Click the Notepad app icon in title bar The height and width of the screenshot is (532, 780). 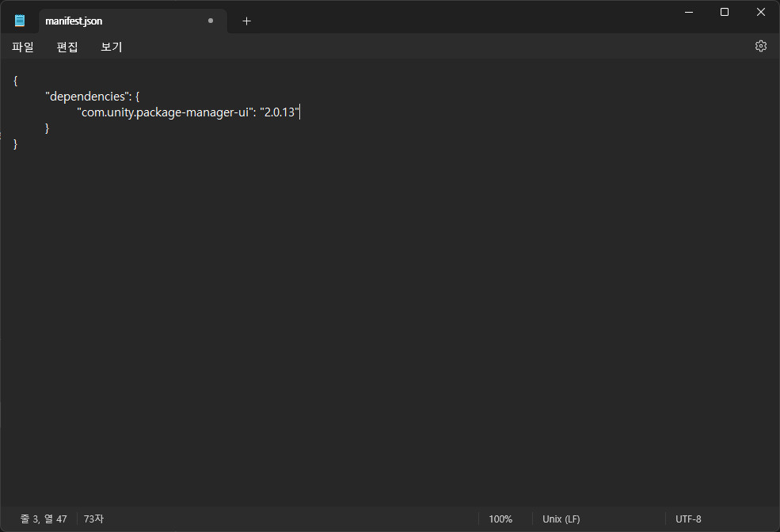[20, 21]
